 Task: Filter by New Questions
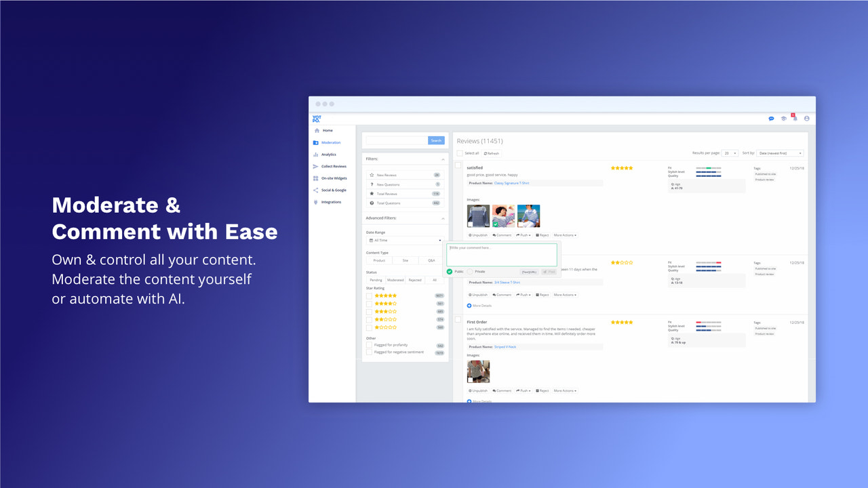405,184
